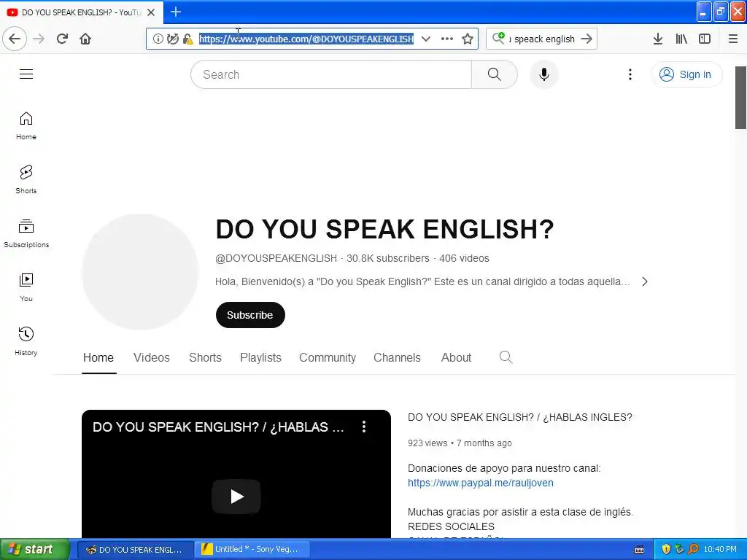
Task: Open video title DO YOU SPEAK ENGLISH? / ¿HABLAS INGLES?
Action: 519,417
